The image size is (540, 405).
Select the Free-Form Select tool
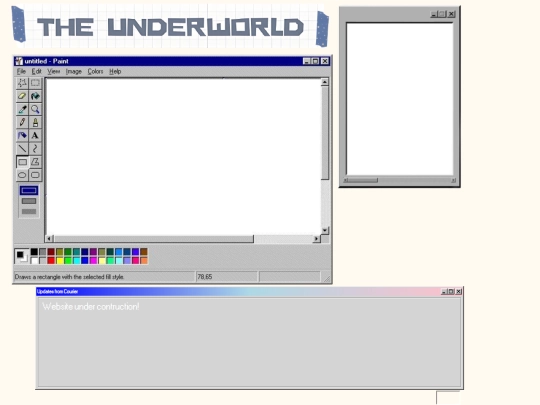(22, 83)
